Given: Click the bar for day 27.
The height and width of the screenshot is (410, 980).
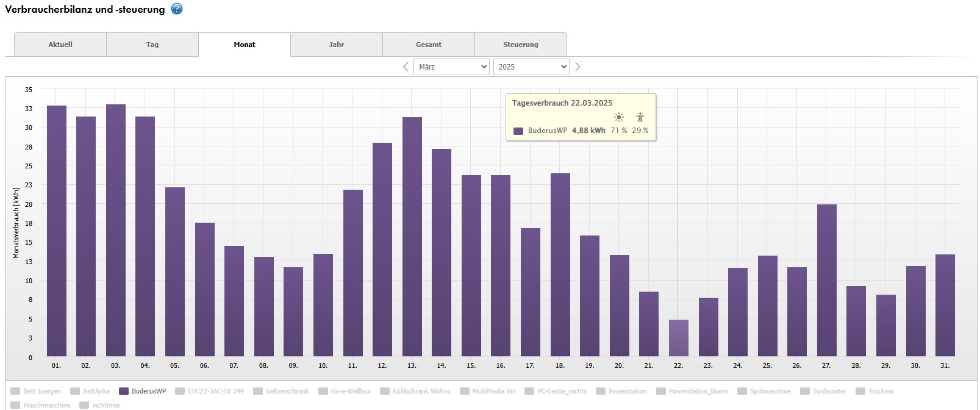Looking at the screenshot, I should tap(827, 281).
